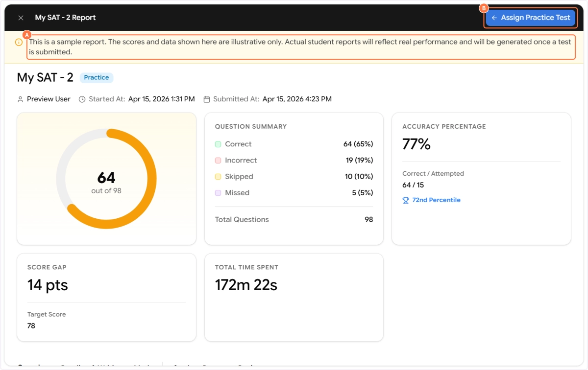This screenshot has width=588, height=370.
Task: Select the yellow Skipped legend swatch
Action: [218, 177]
